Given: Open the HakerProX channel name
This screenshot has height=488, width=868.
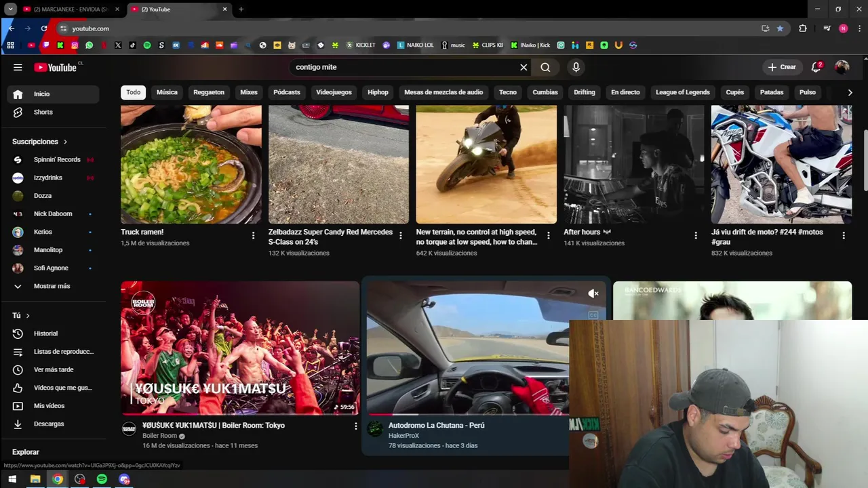Looking at the screenshot, I should pyautogui.click(x=403, y=436).
